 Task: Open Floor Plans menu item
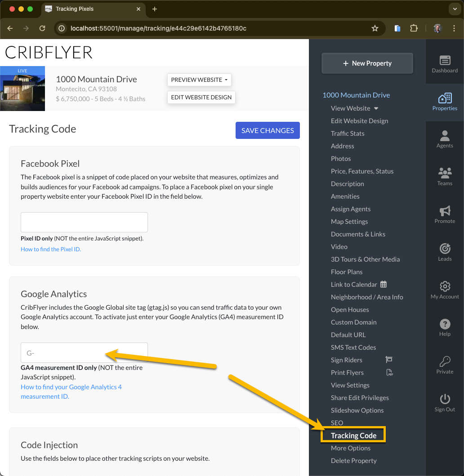coord(347,272)
